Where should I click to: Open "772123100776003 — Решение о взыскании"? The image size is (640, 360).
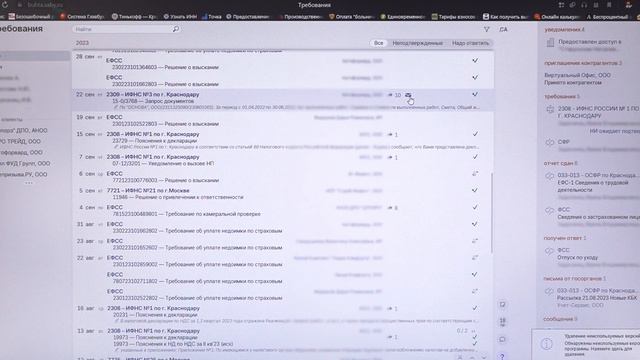coord(166,180)
